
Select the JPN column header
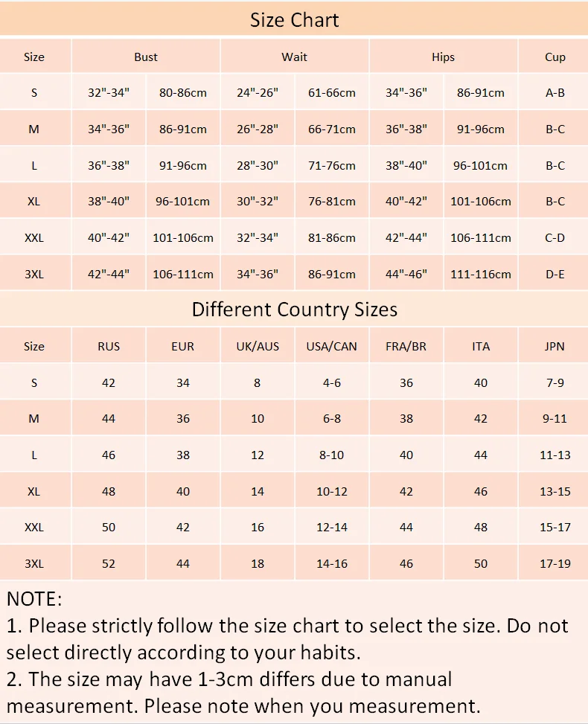[555, 346]
